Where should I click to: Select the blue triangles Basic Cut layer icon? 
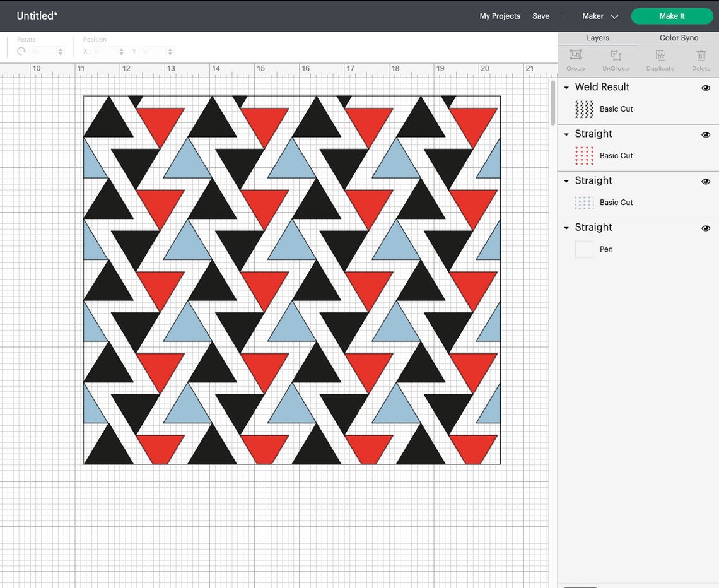[x=584, y=203]
